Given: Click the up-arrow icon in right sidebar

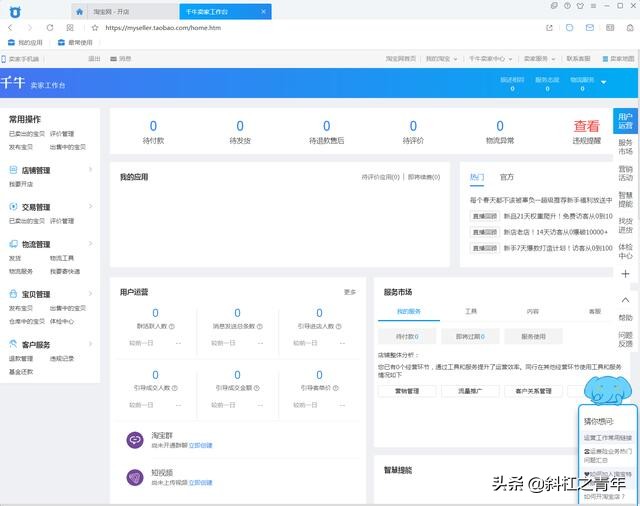Looking at the screenshot, I should [x=625, y=300].
